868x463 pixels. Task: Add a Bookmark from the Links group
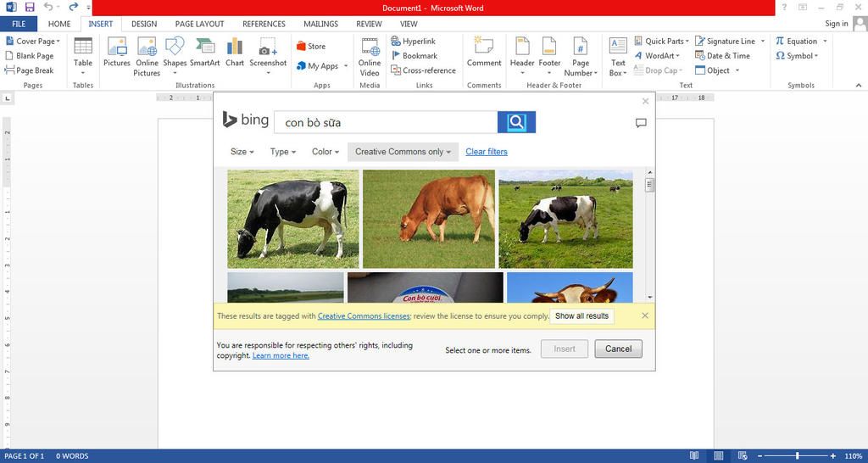tap(415, 55)
